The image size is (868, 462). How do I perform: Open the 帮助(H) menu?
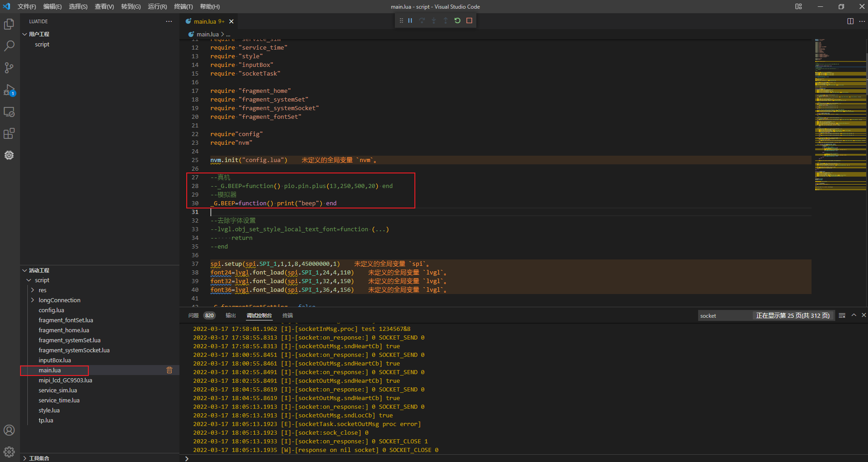(209, 6)
